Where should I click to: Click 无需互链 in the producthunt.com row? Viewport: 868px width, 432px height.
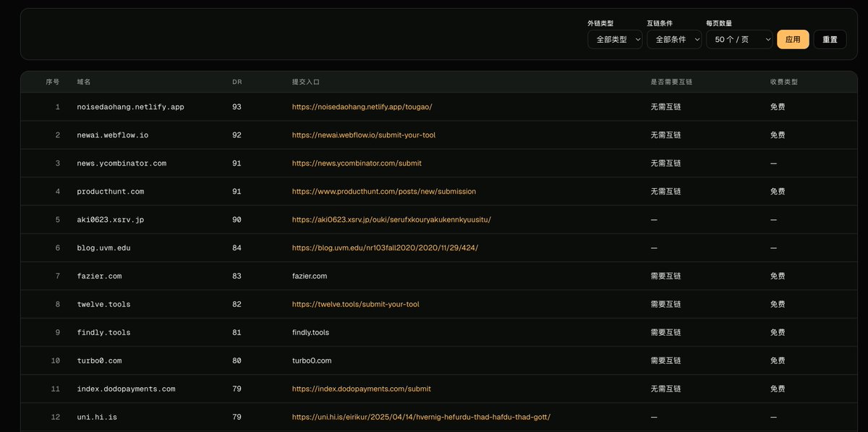pyautogui.click(x=665, y=192)
